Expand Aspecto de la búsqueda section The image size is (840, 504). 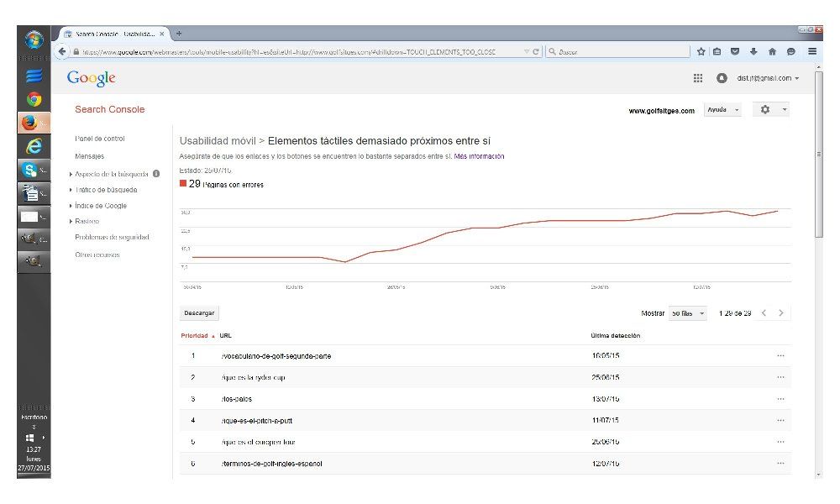click(x=71, y=174)
